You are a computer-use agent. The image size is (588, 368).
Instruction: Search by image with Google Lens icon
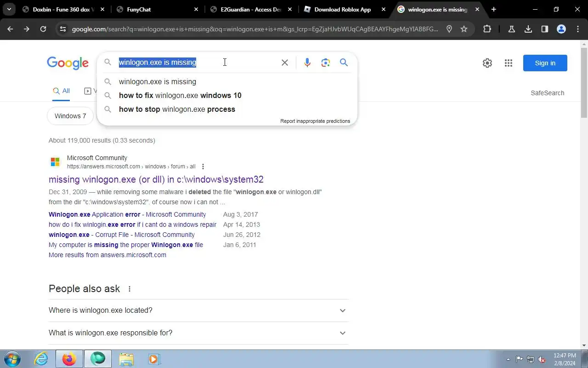326,63
